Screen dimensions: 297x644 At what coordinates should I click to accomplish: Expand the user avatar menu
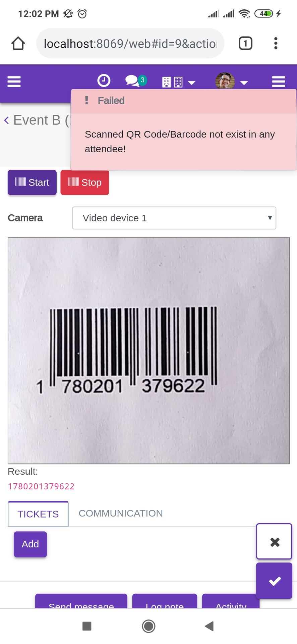tap(231, 81)
